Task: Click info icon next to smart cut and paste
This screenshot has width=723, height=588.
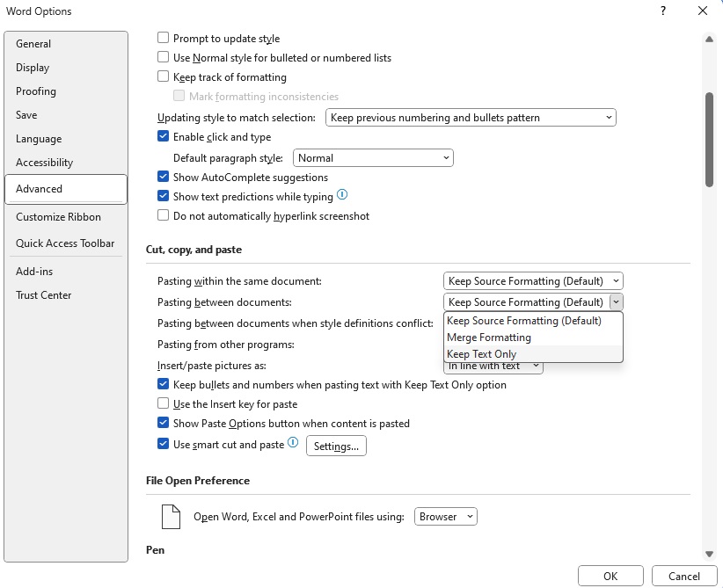Action: pos(293,443)
